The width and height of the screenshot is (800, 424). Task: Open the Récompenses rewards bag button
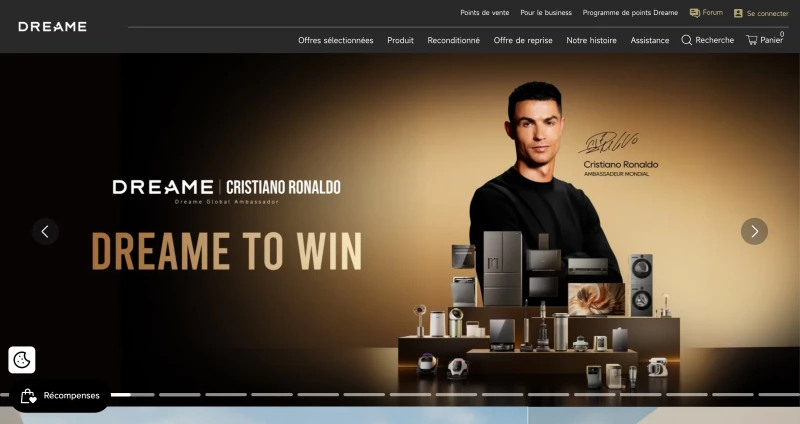tap(60, 395)
